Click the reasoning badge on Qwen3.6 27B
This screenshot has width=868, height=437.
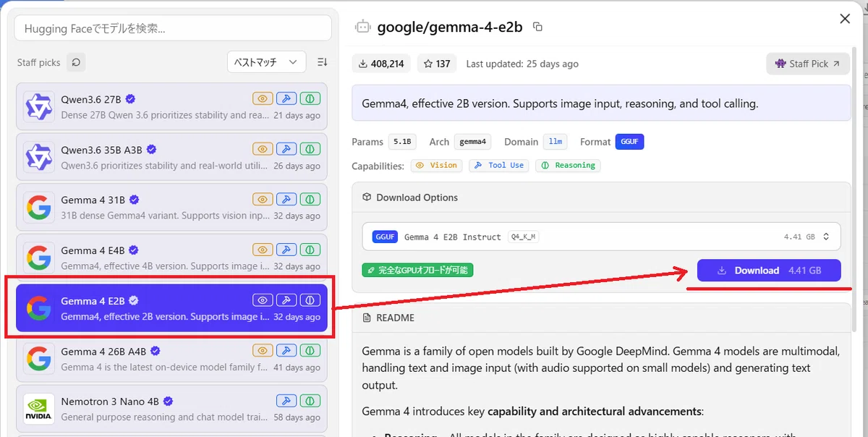coord(310,98)
